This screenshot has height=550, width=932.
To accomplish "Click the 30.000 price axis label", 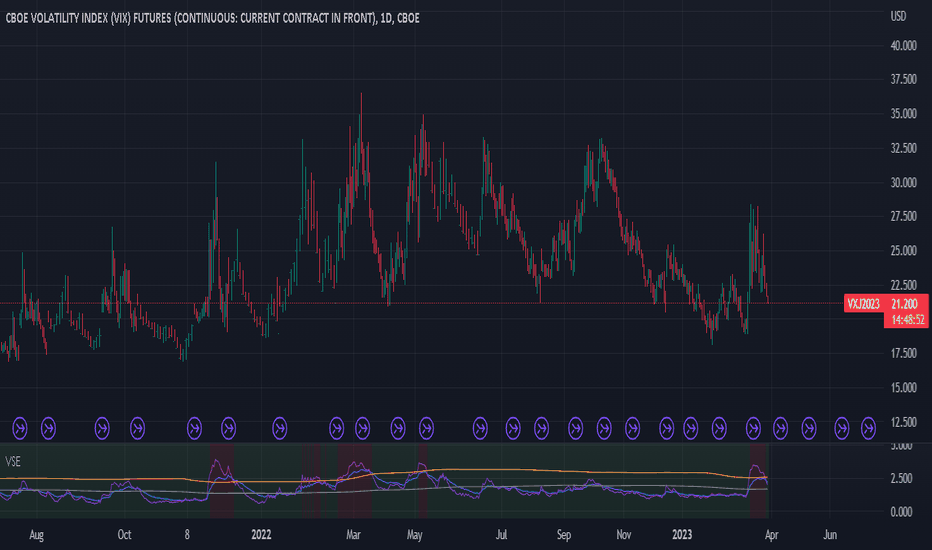I will point(903,183).
